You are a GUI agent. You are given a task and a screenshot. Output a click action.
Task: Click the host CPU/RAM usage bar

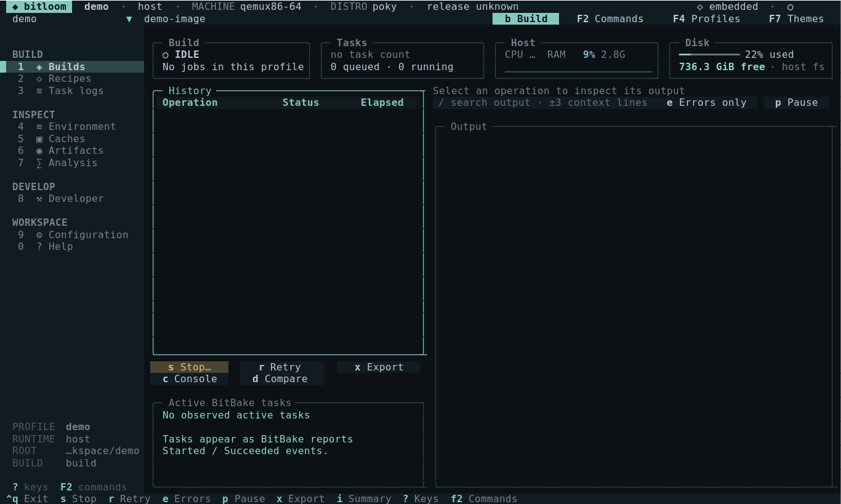click(x=578, y=73)
